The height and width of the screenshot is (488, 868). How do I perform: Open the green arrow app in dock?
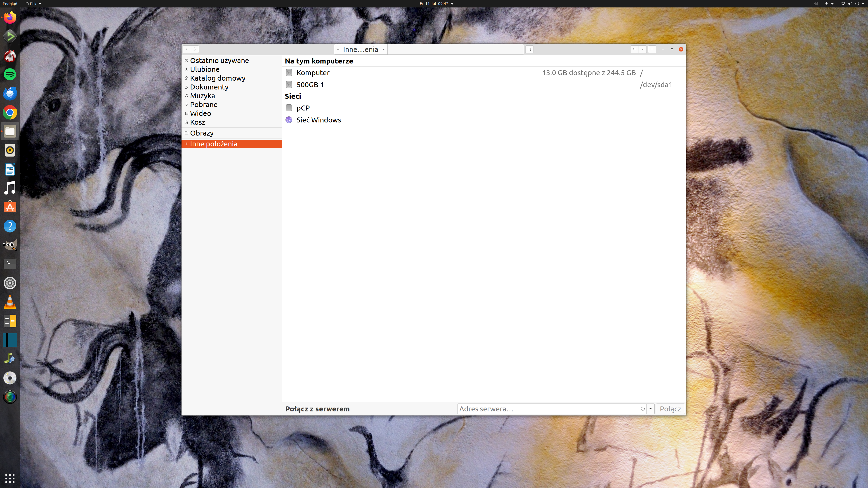click(x=10, y=36)
